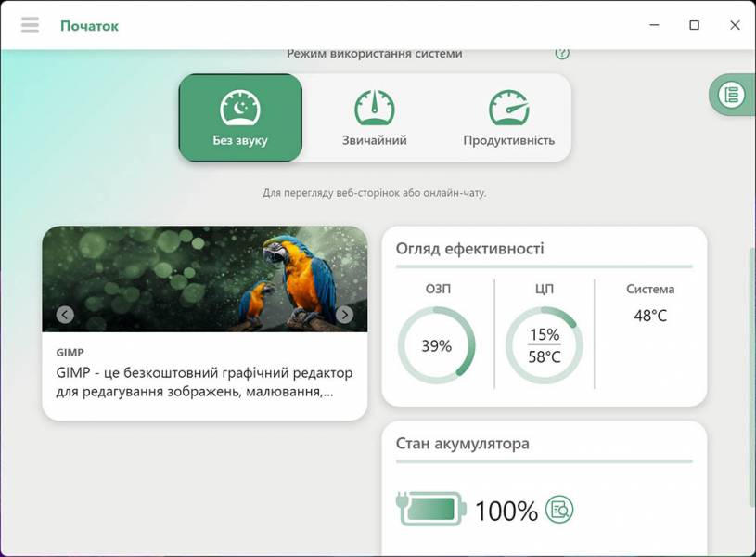Click the green battery charge icon
Image resolution: width=756 pixels, height=557 pixels.
[x=431, y=509]
